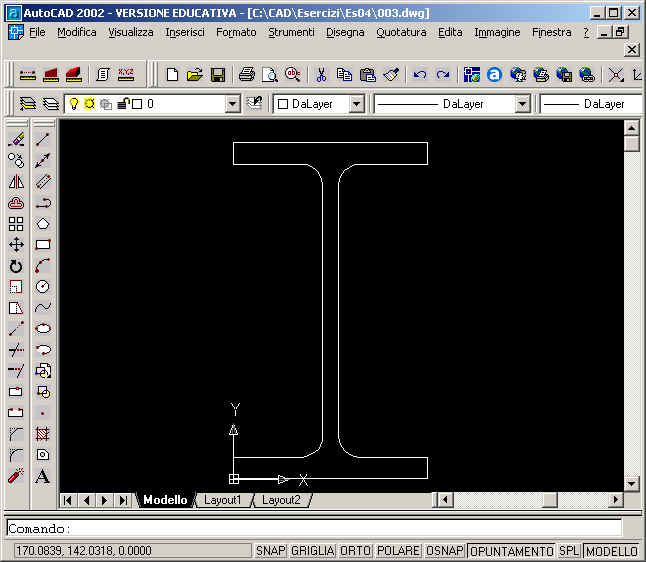Open the lineweight DaLayer combo box
646x562 pixels.
pos(592,104)
